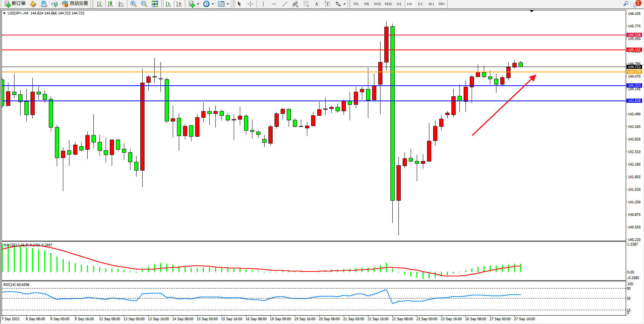The width and height of the screenshot is (644, 324).
Task: Select the D1 timeframe
Action: (420, 4)
